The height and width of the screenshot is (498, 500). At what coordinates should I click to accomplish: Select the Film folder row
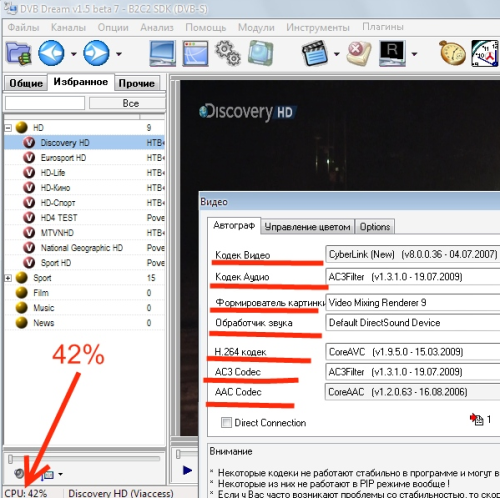click(85, 293)
